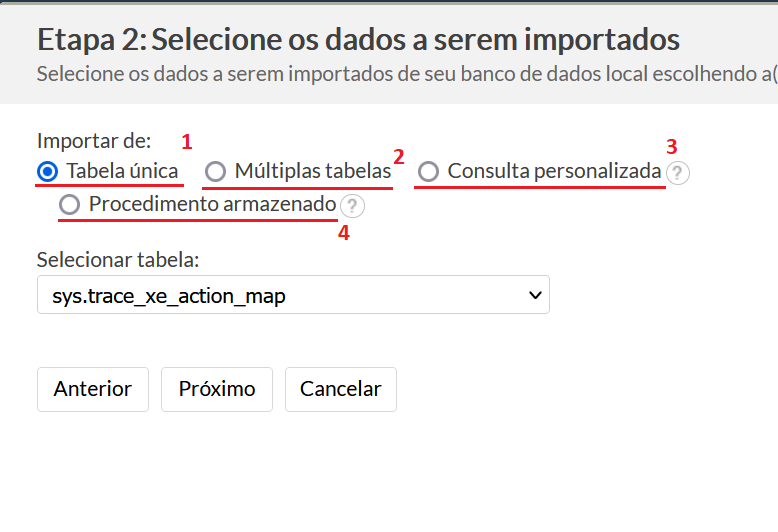Viewport: 778px width, 532px height.
Task: Enable the Consulta personalizada radio option
Action: click(428, 172)
